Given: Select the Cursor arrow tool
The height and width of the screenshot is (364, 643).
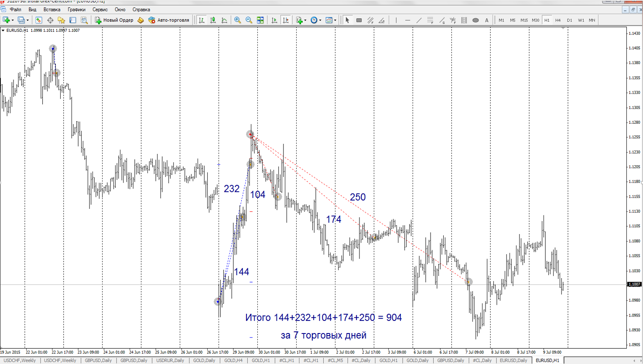Looking at the screenshot, I should (347, 20).
